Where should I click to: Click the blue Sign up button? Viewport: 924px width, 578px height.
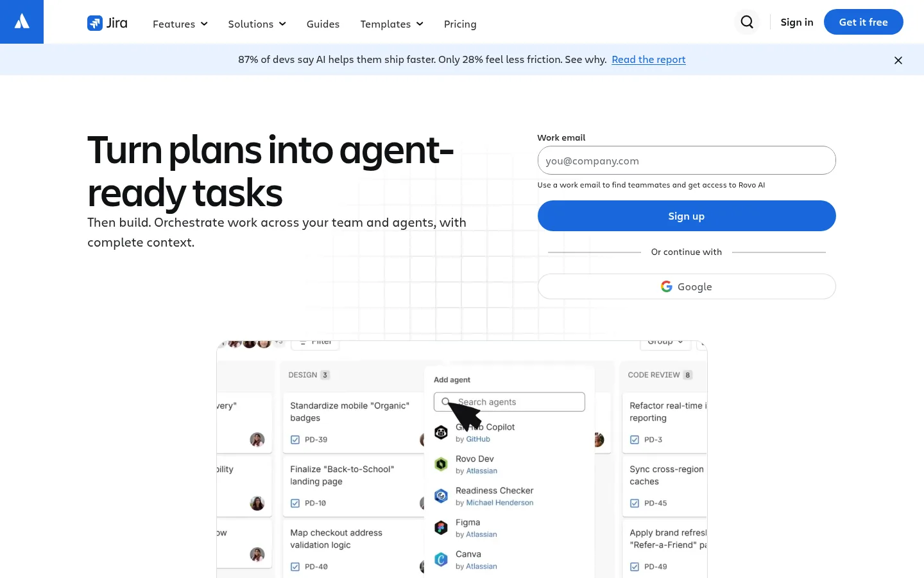(687, 216)
